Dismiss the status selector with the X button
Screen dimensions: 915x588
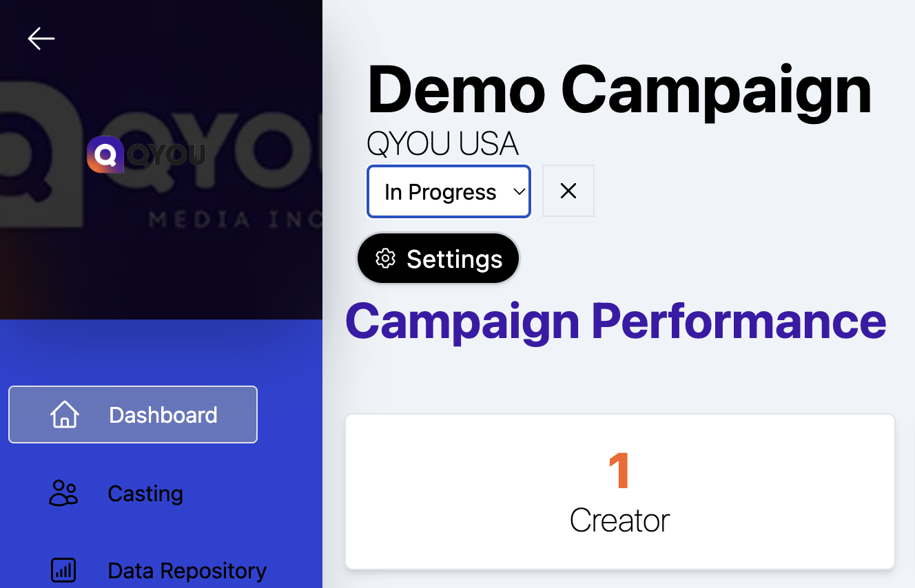568,191
